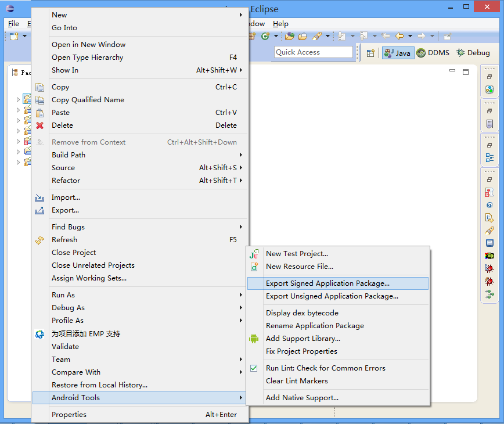Open the Help menu
The width and height of the screenshot is (504, 424).
coord(280,24)
